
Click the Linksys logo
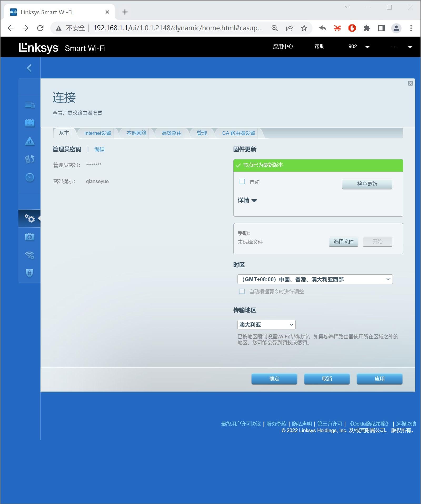pos(38,48)
